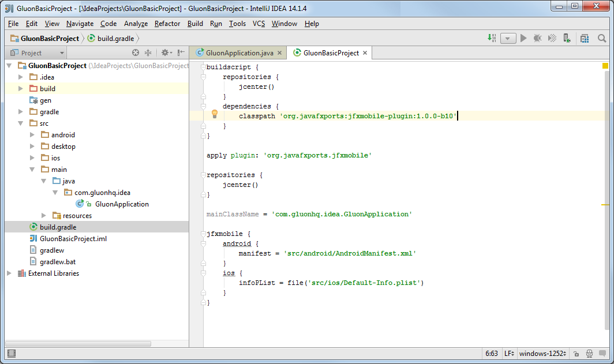Click the yellow inspection status indicator

click(x=605, y=66)
